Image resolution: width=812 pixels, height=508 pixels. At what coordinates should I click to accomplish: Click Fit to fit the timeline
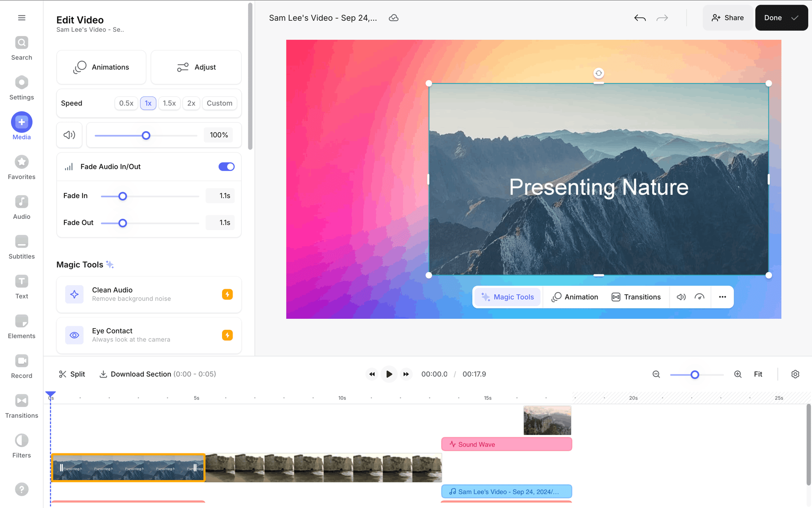point(758,374)
